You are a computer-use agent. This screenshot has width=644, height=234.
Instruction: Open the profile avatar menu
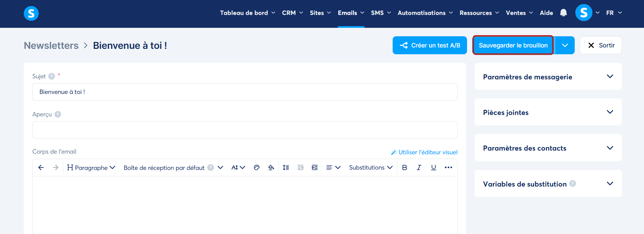click(x=584, y=13)
